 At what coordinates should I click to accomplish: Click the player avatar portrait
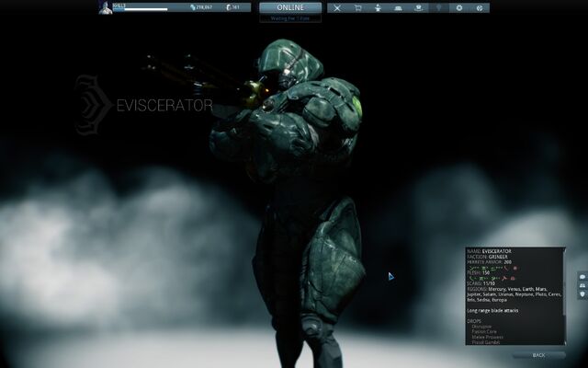pyautogui.click(x=106, y=8)
